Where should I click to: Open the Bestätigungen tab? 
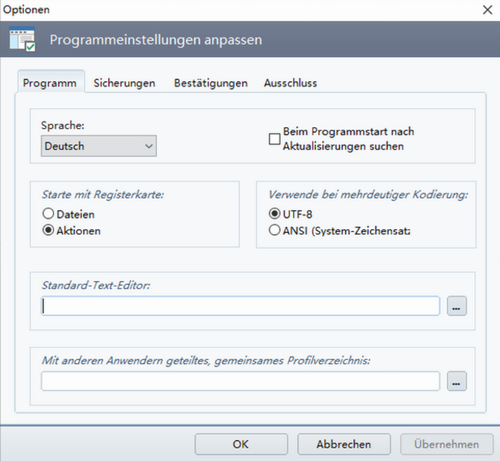coord(211,83)
